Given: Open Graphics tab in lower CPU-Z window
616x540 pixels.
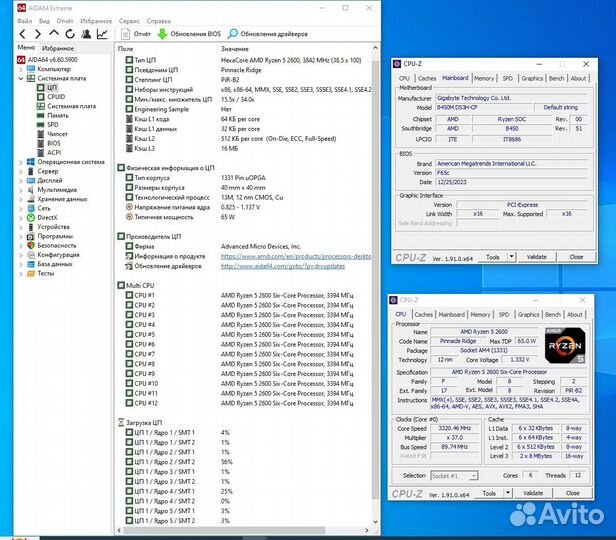Looking at the screenshot, I should point(528,315).
